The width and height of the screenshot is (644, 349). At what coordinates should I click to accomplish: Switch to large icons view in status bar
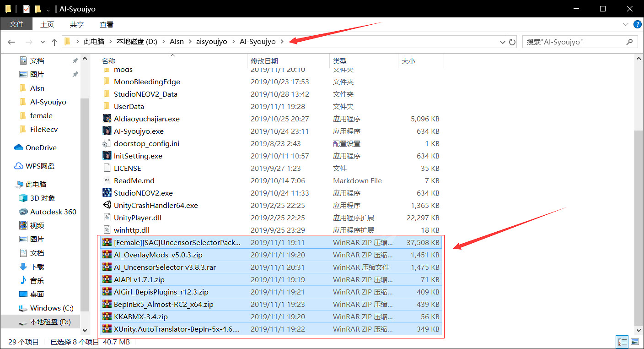[634, 342]
